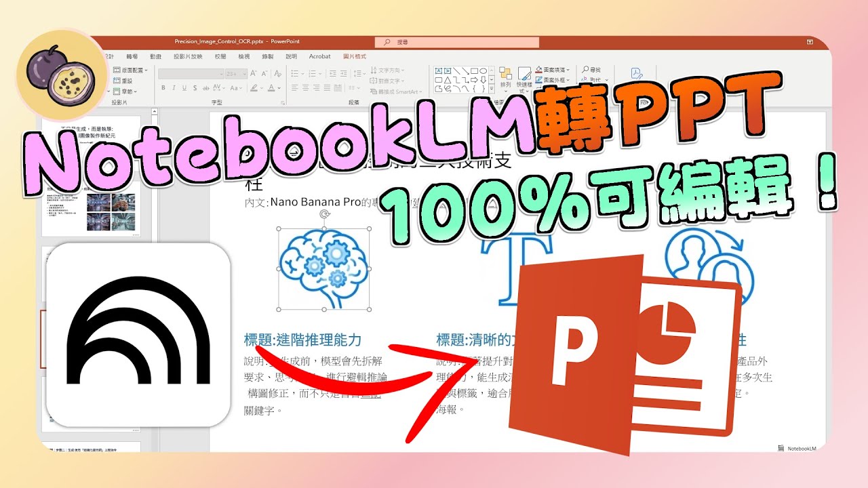
Task: Open the Acrobat ribbon tab
Action: (x=319, y=57)
